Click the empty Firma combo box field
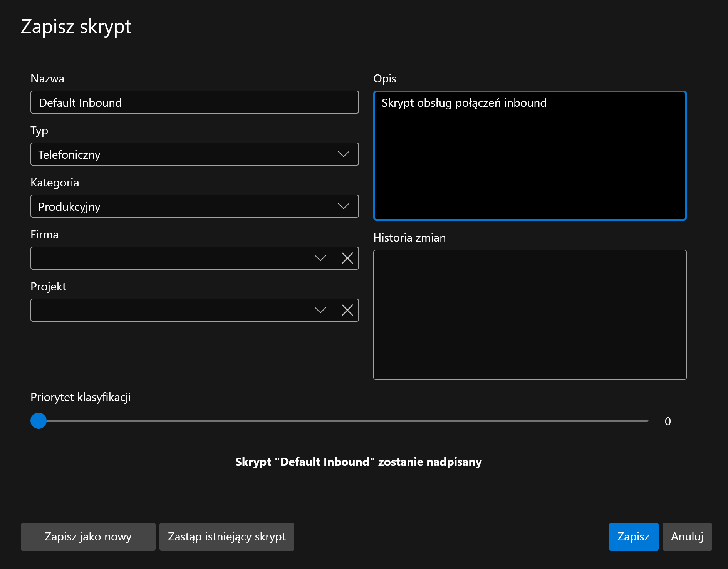Screen dimensions: 728x569 pyautogui.click(x=169, y=258)
